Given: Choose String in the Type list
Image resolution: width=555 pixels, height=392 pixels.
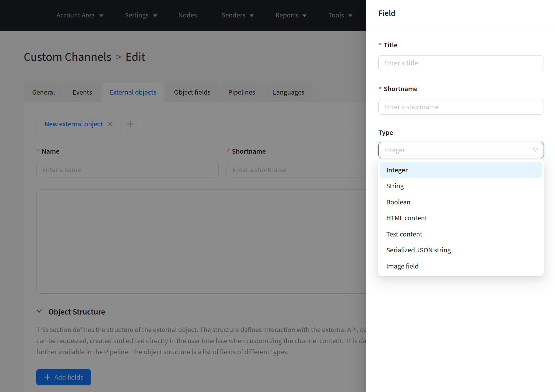Looking at the screenshot, I should coord(461,186).
